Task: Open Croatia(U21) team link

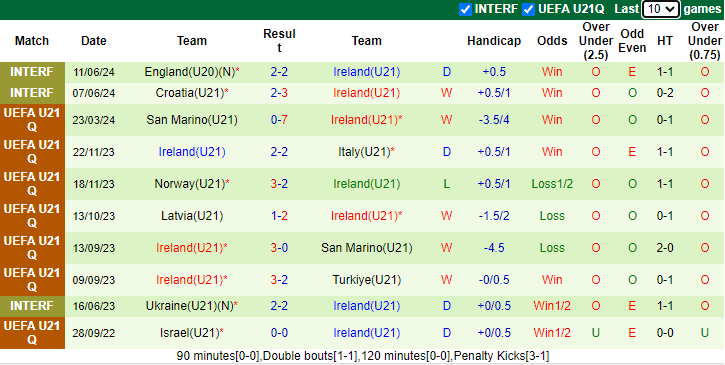Action: click(x=192, y=93)
